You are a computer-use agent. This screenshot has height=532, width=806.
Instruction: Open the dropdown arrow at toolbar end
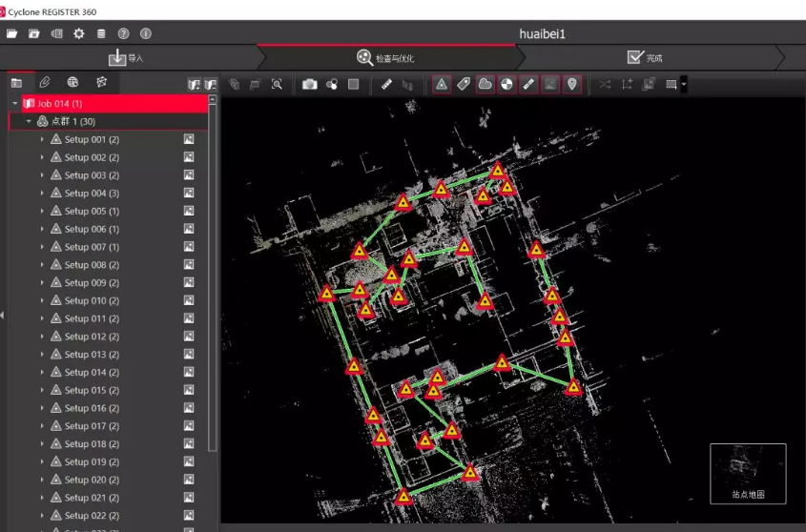click(684, 84)
